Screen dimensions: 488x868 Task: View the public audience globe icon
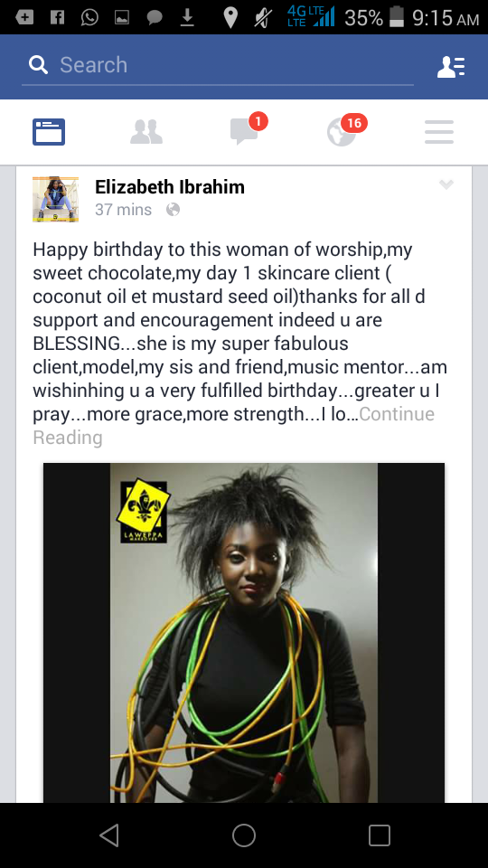174,210
